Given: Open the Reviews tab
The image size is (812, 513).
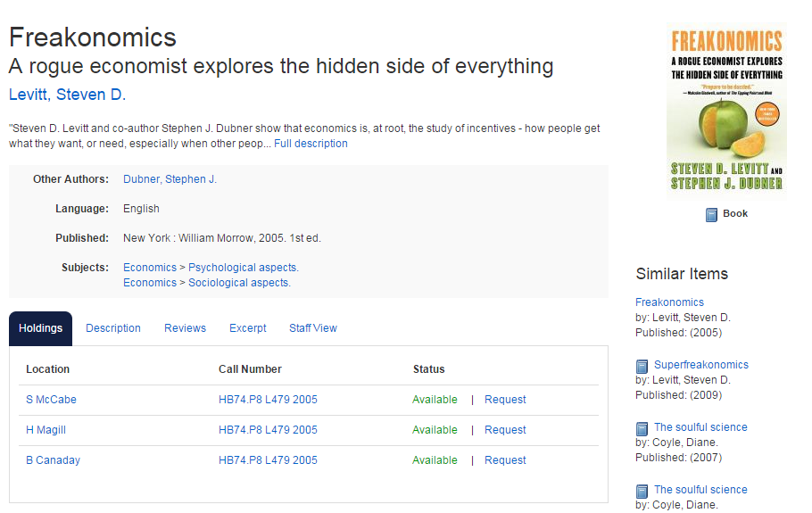Looking at the screenshot, I should (x=185, y=328).
